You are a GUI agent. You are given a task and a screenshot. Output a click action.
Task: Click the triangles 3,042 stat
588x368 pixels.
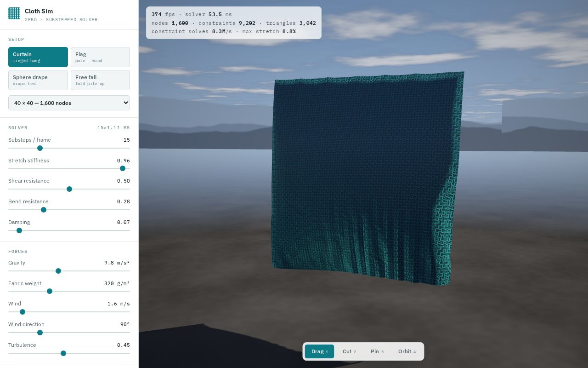pos(291,23)
